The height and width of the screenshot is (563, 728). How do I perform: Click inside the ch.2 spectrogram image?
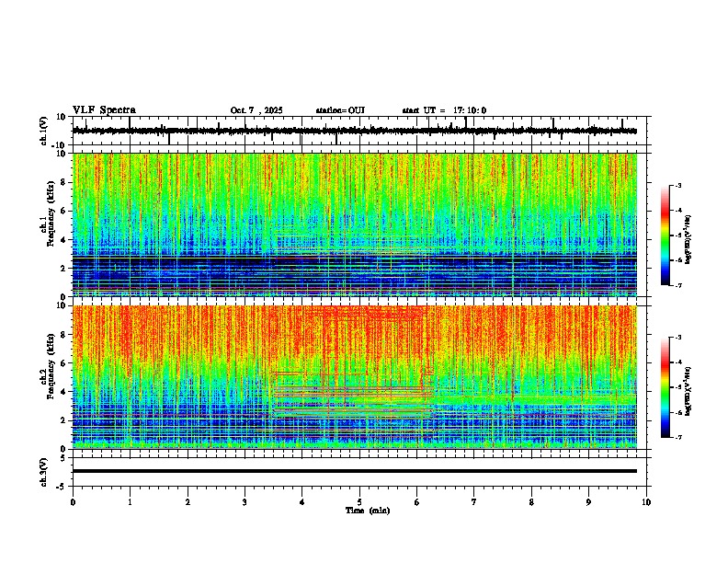click(355, 377)
